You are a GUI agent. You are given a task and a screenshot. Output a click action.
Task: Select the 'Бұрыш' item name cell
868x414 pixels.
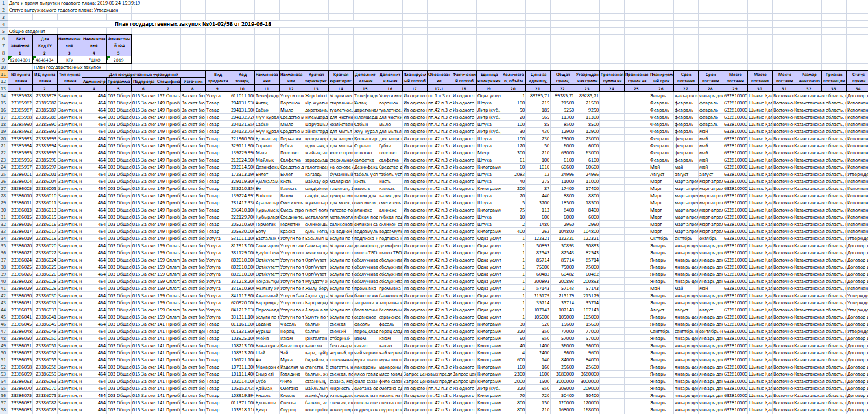[267, 331]
